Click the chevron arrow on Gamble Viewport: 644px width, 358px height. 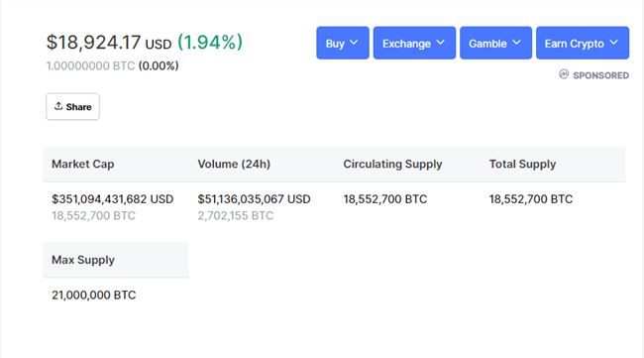(516, 43)
